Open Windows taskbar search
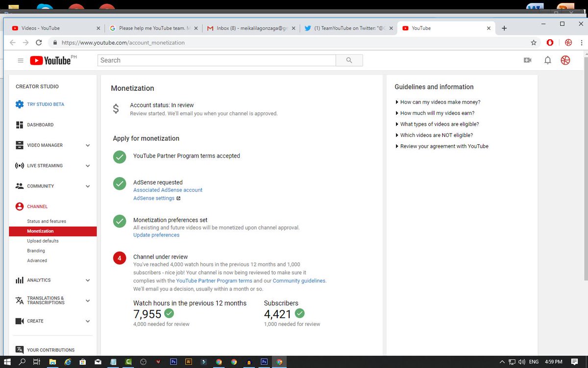 22,362
